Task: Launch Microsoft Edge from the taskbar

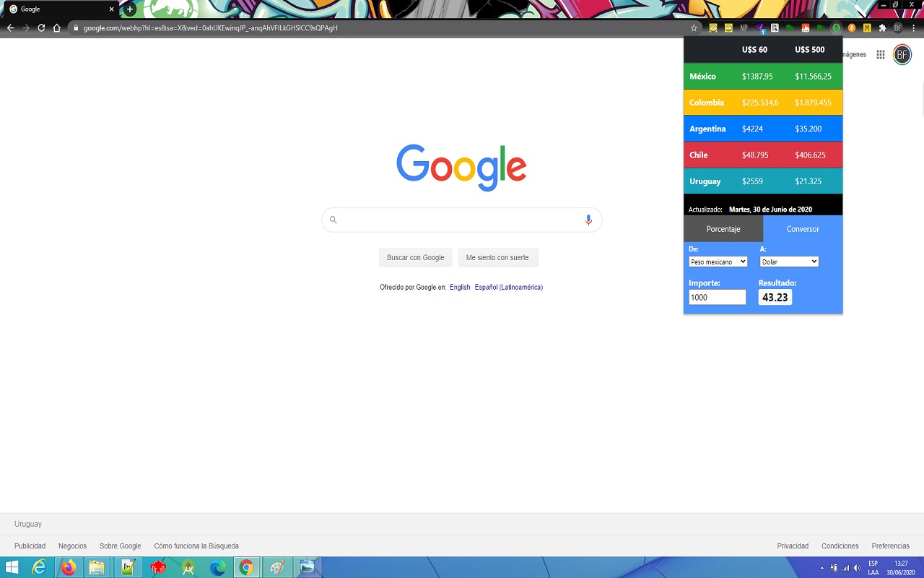Action: pos(218,567)
